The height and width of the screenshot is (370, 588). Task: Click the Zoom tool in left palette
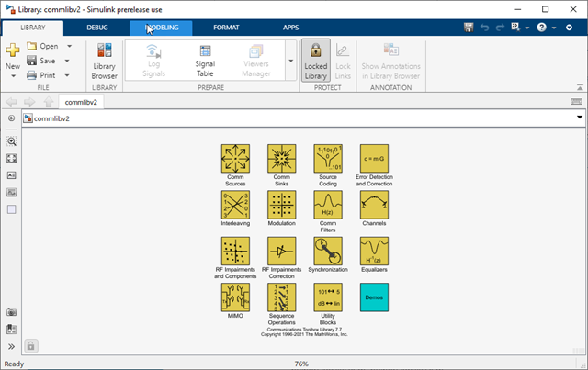pyautogui.click(x=12, y=141)
